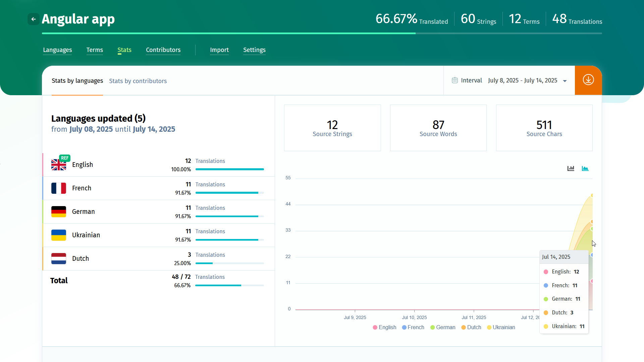The width and height of the screenshot is (644, 362).
Task: Open the German language row
Action: coord(158,212)
